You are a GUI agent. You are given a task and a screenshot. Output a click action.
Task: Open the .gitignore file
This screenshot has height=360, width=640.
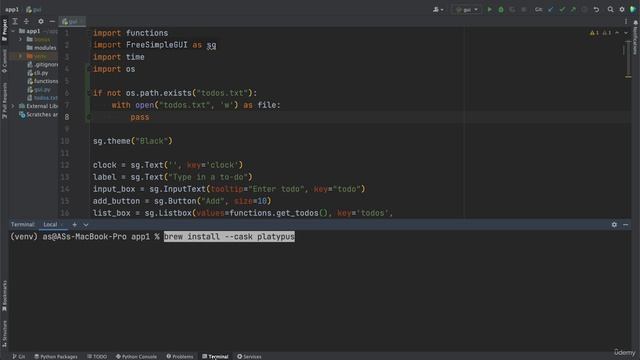tap(42, 64)
